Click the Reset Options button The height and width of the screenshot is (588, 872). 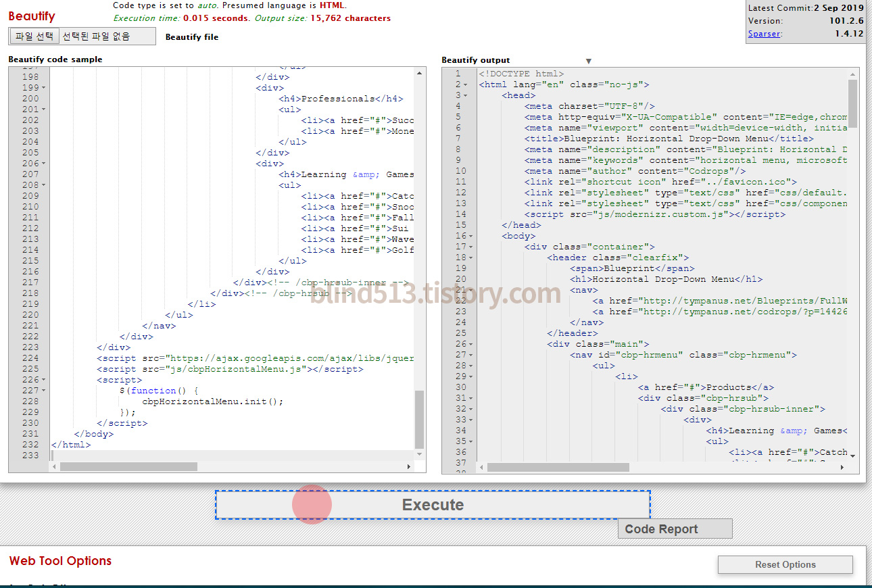tap(785, 564)
